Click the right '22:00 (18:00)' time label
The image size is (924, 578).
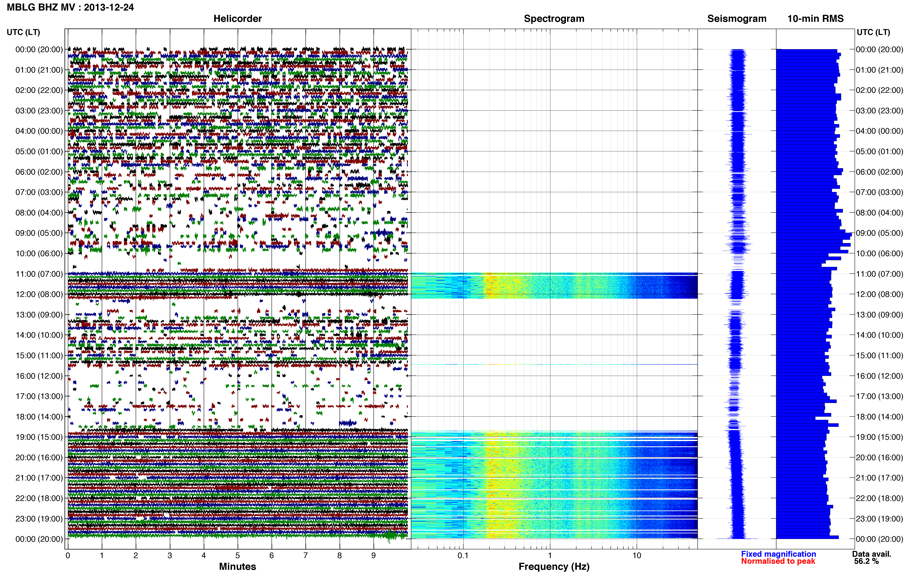click(x=879, y=498)
